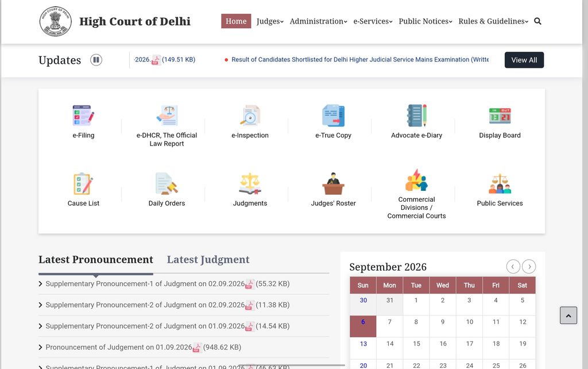Click the (149.51 KB) file size text

tap(179, 60)
